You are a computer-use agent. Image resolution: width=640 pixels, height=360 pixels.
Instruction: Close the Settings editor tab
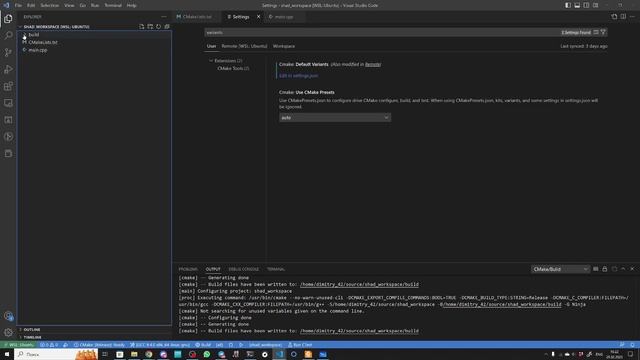[x=258, y=17]
